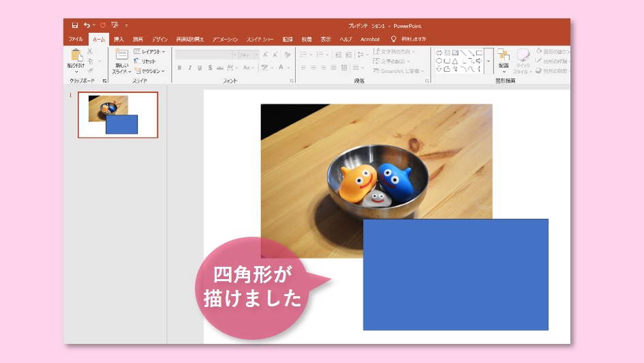Click the Cut scissors icon

click(x=90, y=51)
